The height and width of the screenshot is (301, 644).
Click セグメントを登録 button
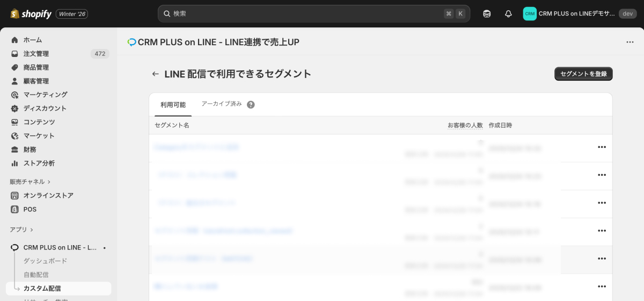(583, 74)
